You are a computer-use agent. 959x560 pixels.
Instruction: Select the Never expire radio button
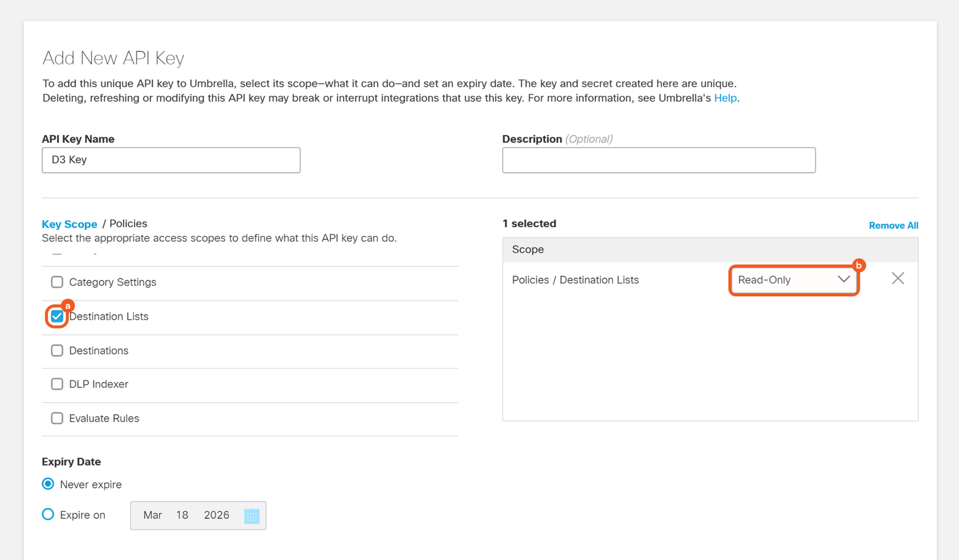pyautogui.click(x=48, y=484)
